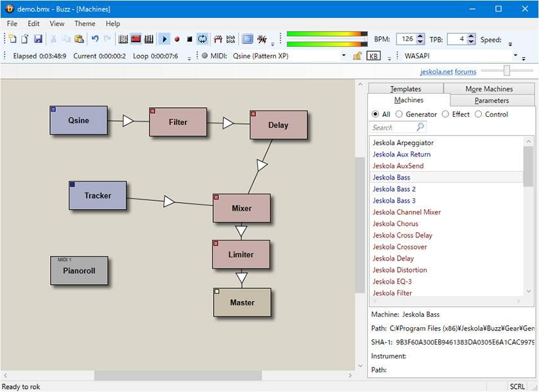The width and height of the screenshot is (539, 392).
Task: Click the blah blah info icon
Action: (x=230, y=39)
